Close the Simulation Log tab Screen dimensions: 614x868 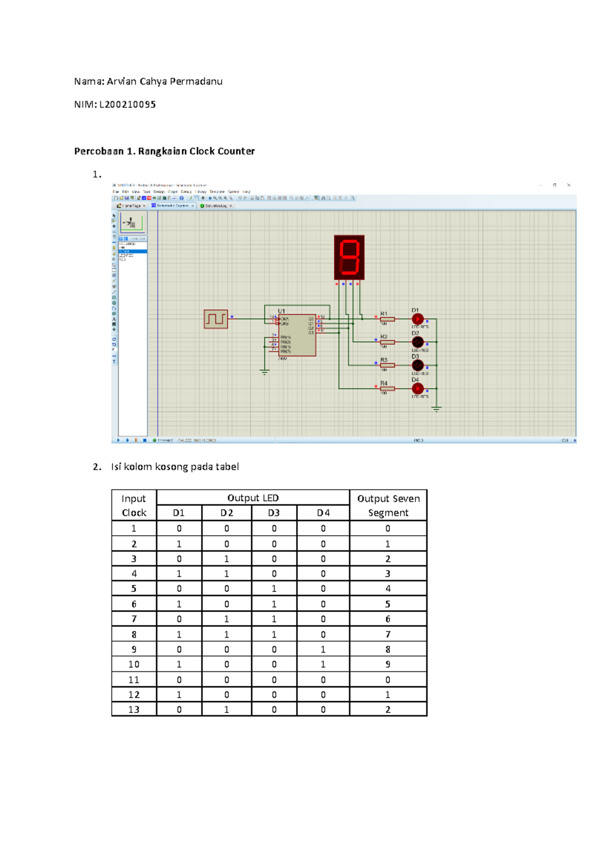(231, 206)
